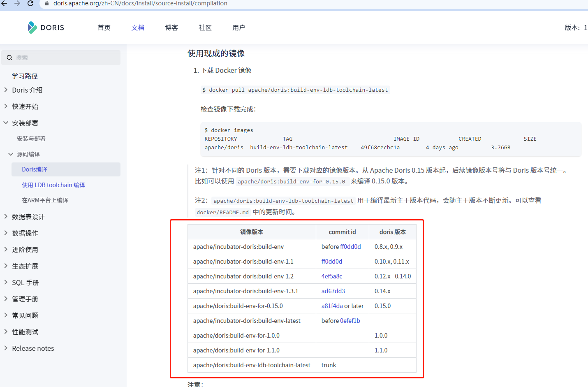Expand the 常见问题 section chevron

6,315
